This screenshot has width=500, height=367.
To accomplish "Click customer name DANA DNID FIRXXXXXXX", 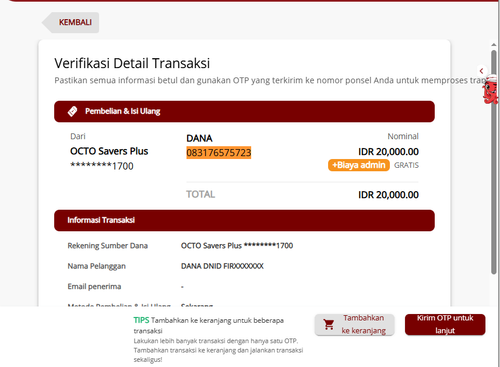I will 222,266.
